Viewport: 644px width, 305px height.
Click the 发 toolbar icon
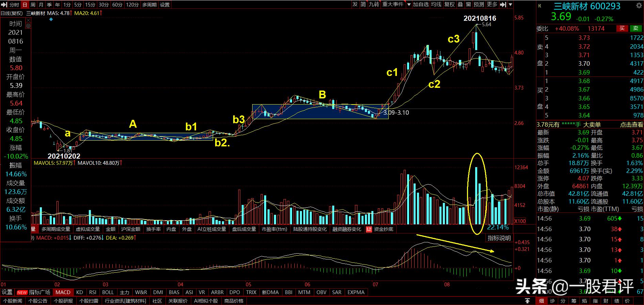[355, 4]
